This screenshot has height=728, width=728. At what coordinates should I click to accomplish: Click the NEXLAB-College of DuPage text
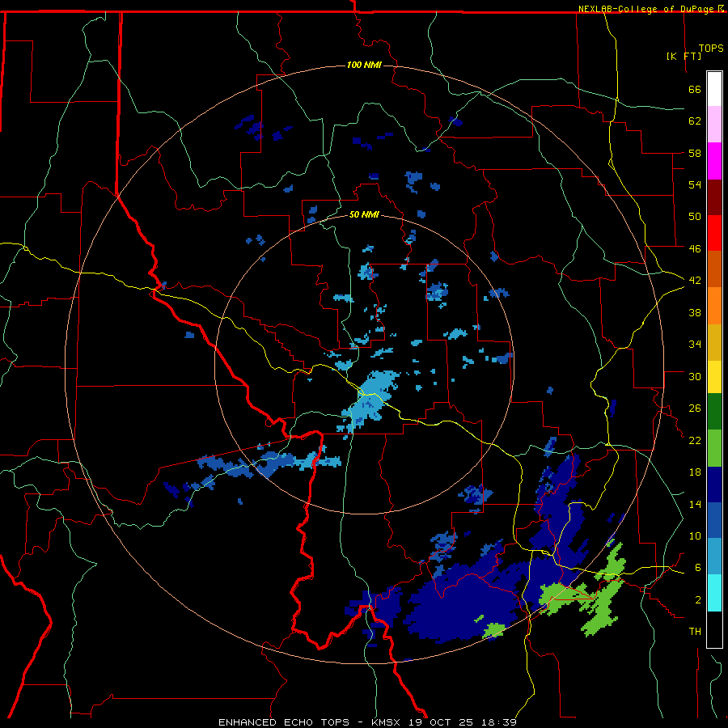pyautogui.click(x=645, y=9)
